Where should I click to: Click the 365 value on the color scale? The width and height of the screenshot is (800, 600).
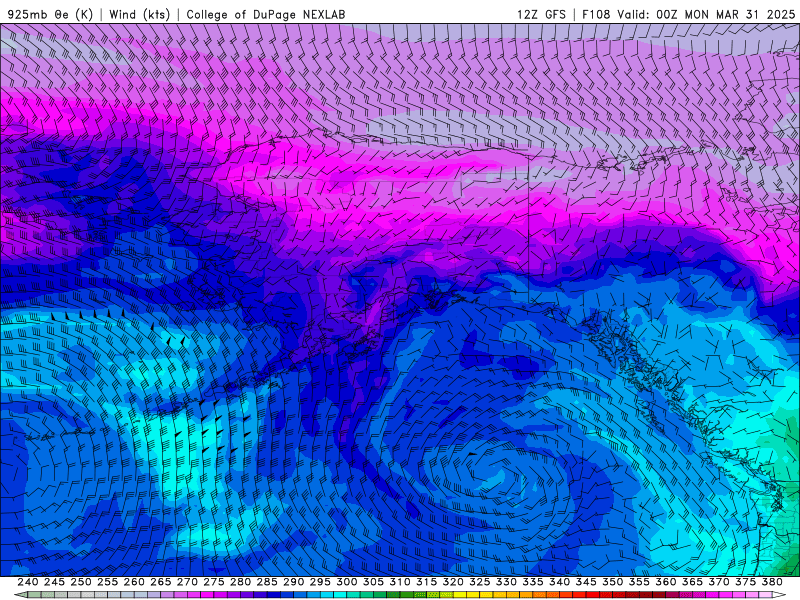click(692, 582)
